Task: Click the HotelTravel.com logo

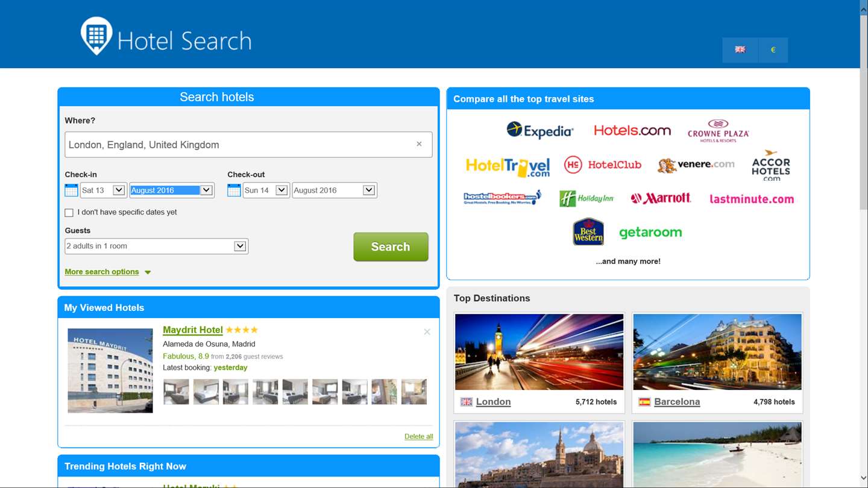Action: (x=508, y=167)
